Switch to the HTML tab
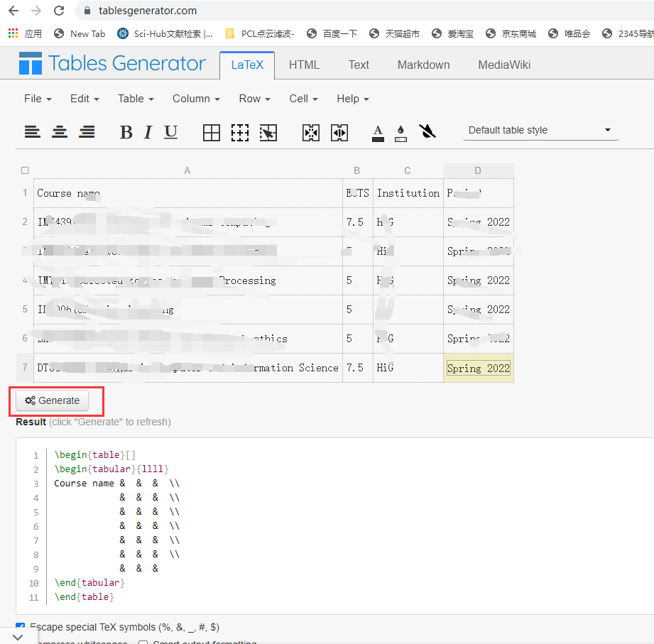Screen dimensions: 654x644 [304, 65]
